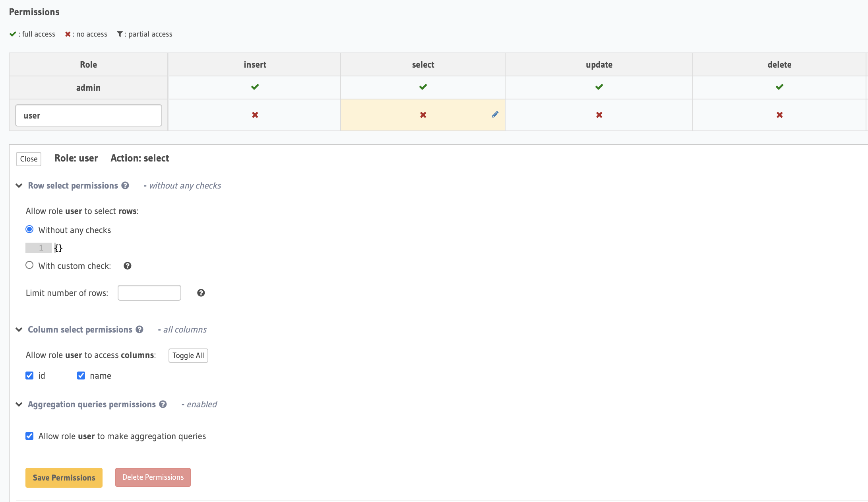Click red cross in user delete cell
The width and height of the screenshot is (868, 502).
click(779, 115)
